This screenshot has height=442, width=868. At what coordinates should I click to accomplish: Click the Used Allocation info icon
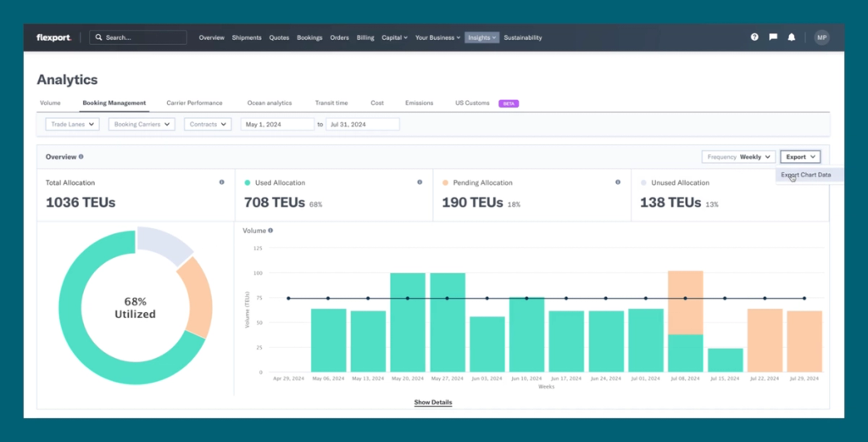click(420, 182)
